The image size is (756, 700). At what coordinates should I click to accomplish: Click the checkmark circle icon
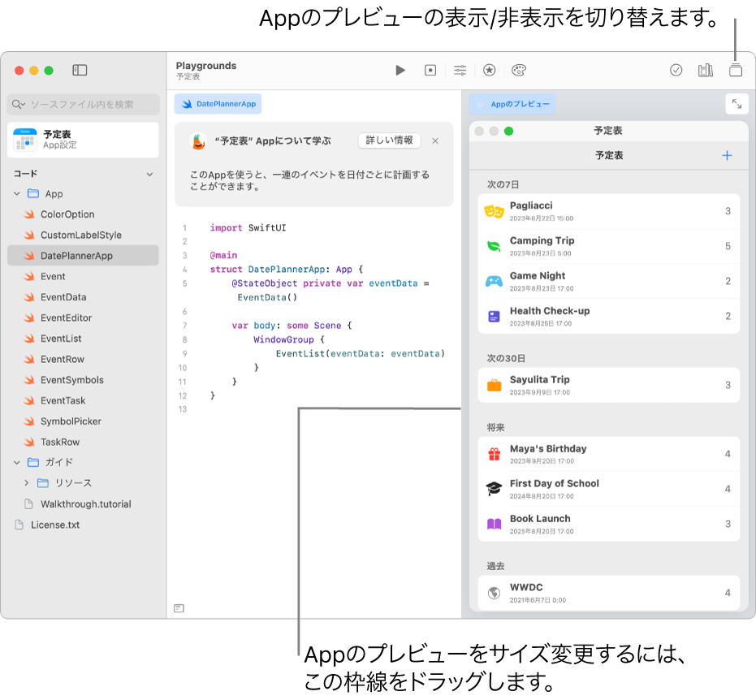pyautogui.click(x=676, y=71)
